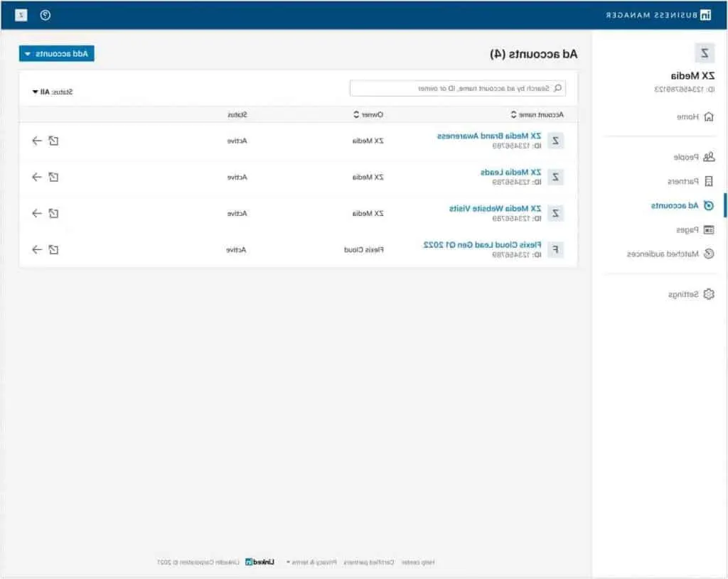
Task: Click the Z avatar of ZX Media Leads
Action: click(555, 177)
